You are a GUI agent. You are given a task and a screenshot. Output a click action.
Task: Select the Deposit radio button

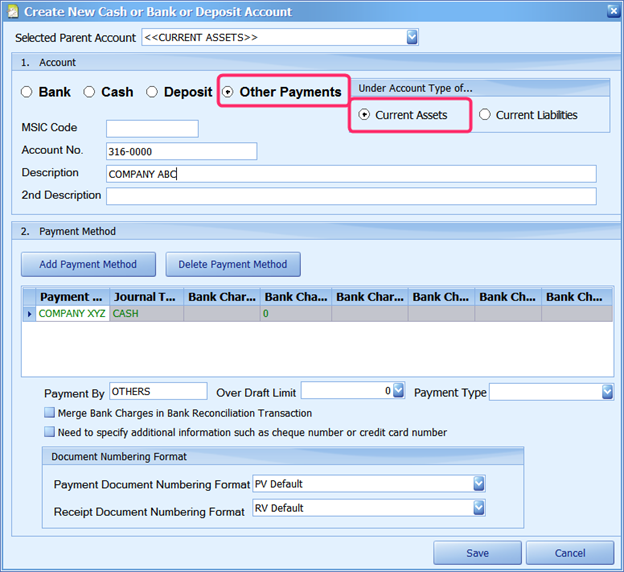coord(152,92)
